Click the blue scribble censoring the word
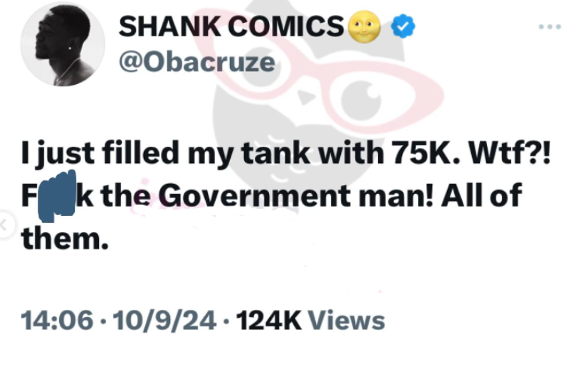 coord(58,194)
